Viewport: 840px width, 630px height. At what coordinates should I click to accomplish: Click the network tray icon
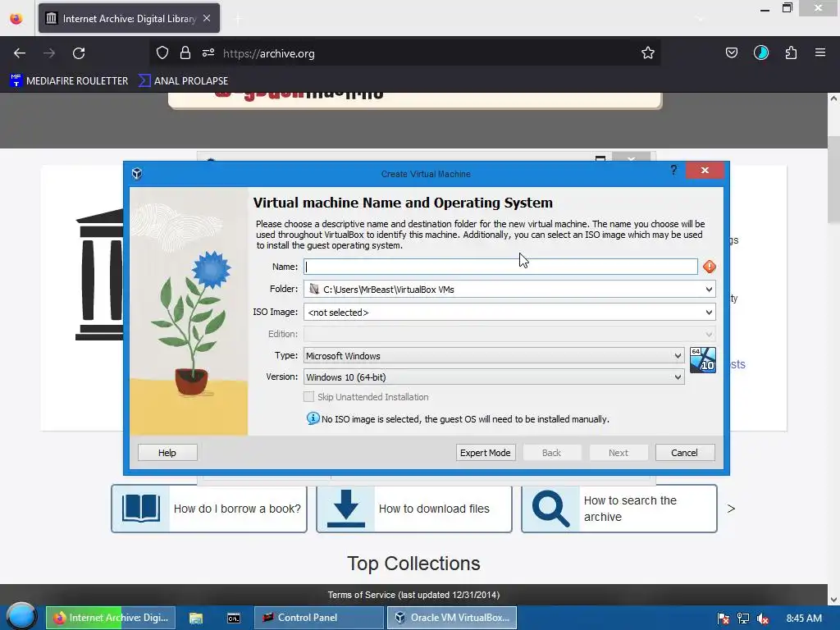click(743, 619)
